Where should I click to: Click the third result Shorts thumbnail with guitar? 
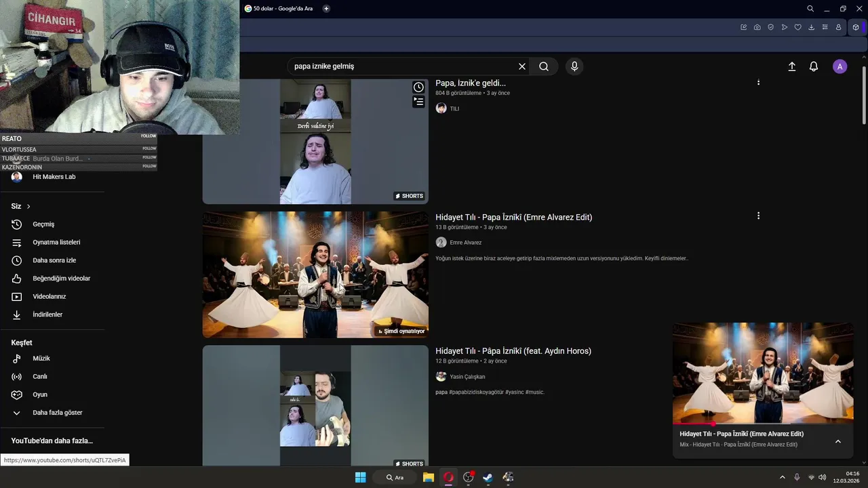click(315, 405)
